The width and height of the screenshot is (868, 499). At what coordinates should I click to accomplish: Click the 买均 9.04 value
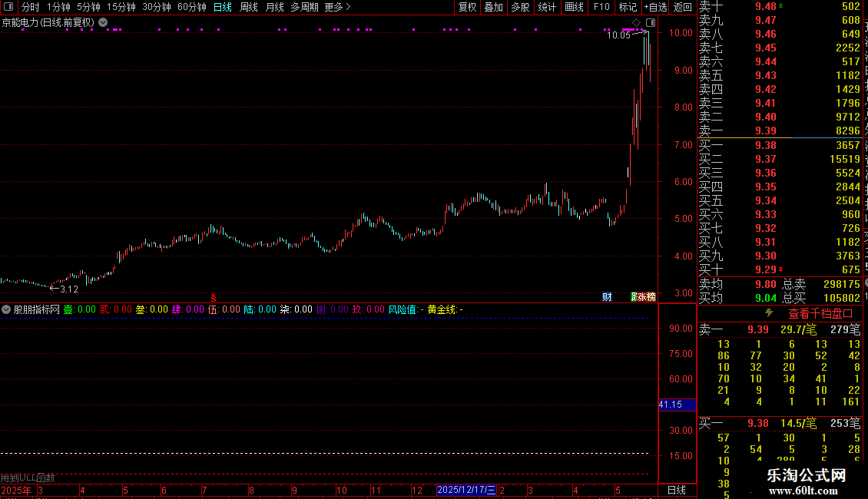coord(766,298)
